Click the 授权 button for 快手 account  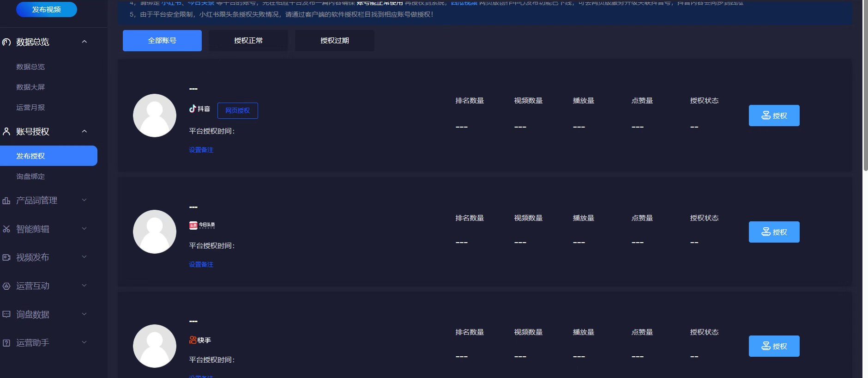click(x=774, y=346)
